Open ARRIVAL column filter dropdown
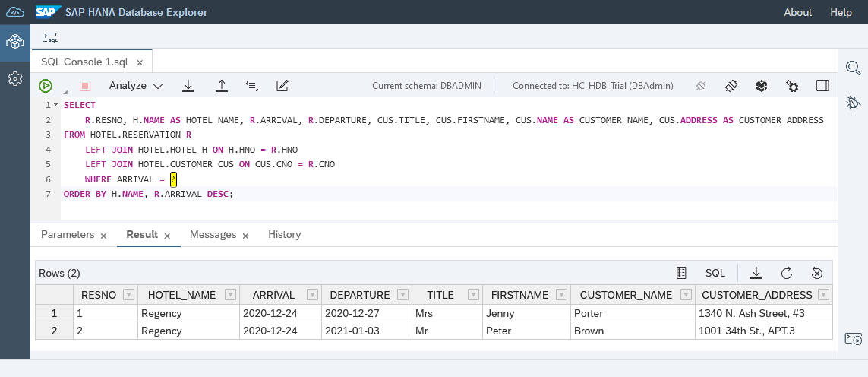868x377 pixels. click(x=312, y=295)
